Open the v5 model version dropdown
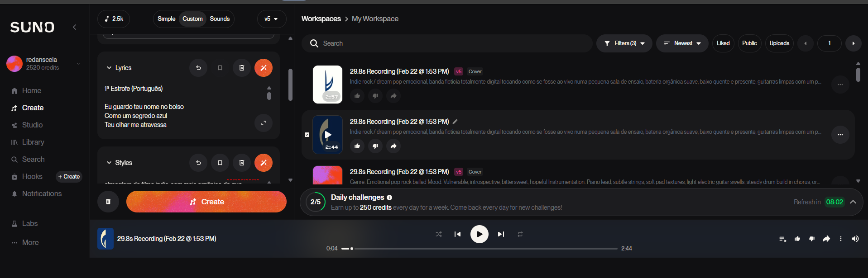Viewport: 868px width, 278px height. 271,19
